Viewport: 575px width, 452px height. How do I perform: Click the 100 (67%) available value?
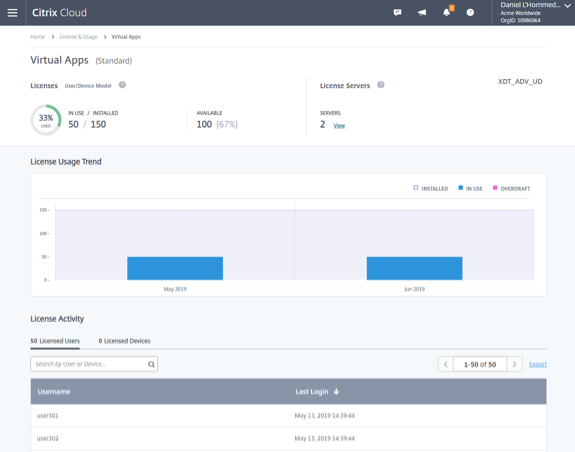(x=217, y=124)
